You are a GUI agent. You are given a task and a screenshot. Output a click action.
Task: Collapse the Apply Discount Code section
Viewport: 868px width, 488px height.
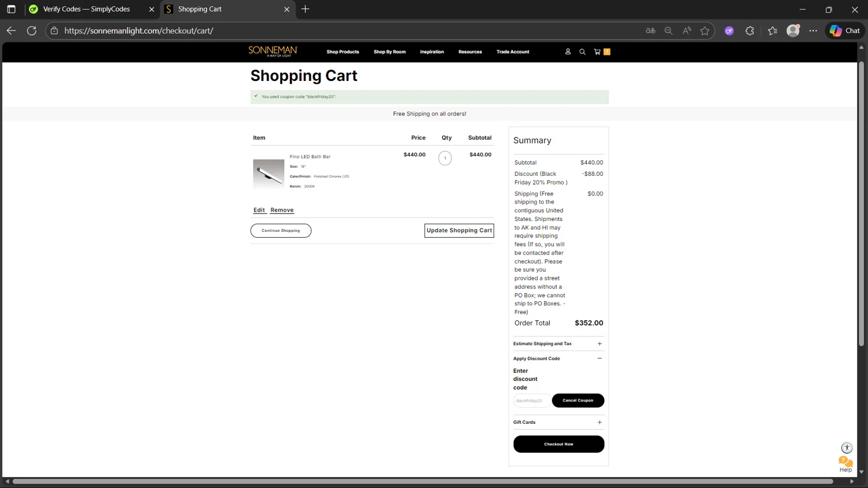click(x=558, y=358)
